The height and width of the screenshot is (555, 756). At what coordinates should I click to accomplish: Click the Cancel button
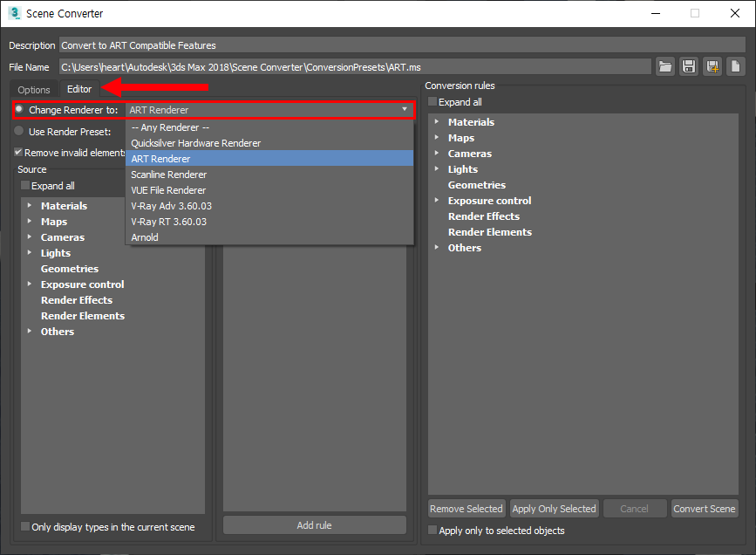coord(635,508)
